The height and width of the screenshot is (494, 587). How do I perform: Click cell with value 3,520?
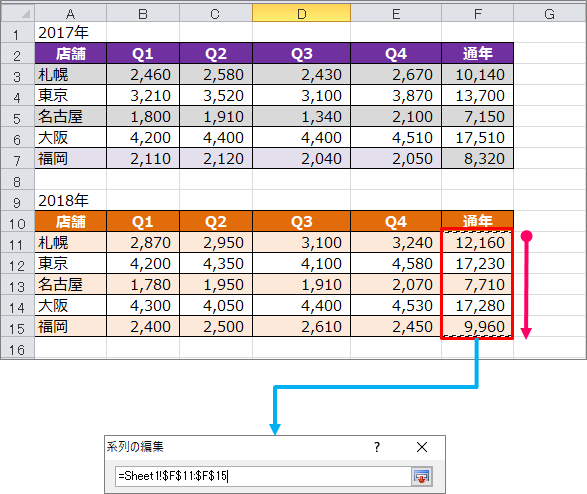click(216, 95)
